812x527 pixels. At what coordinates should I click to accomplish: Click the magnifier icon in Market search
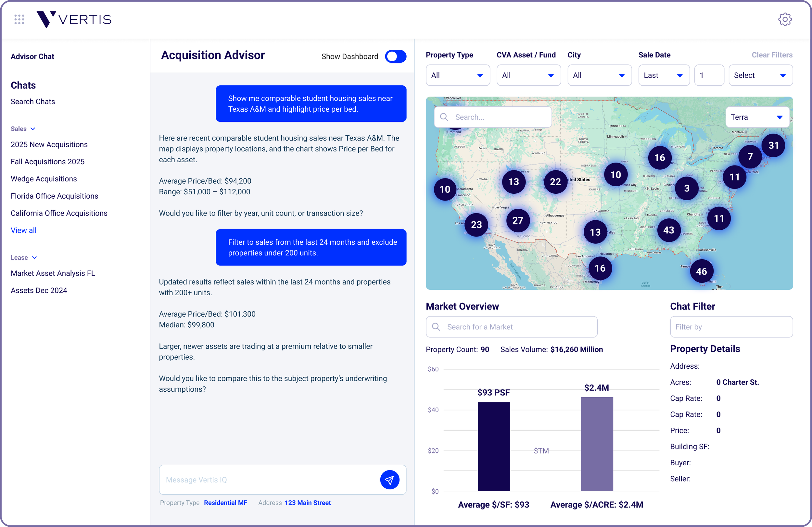click(x=436, y=327)
